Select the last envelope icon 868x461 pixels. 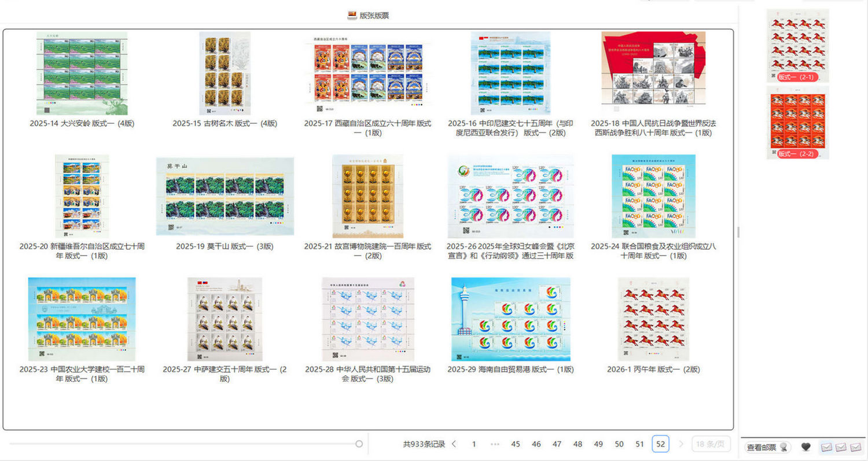coord(855,447)
